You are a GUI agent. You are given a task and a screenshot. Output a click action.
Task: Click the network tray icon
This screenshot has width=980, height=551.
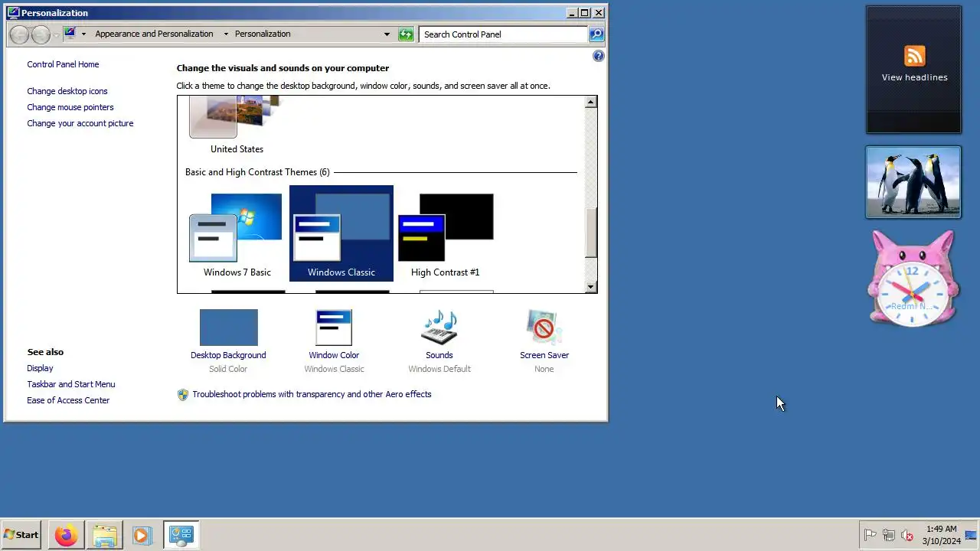point(889,535)
